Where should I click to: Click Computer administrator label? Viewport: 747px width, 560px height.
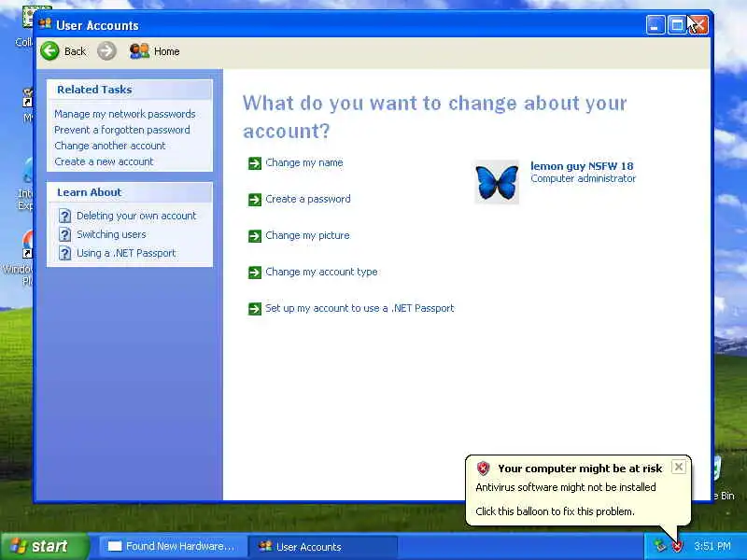[x=583, y=178]
